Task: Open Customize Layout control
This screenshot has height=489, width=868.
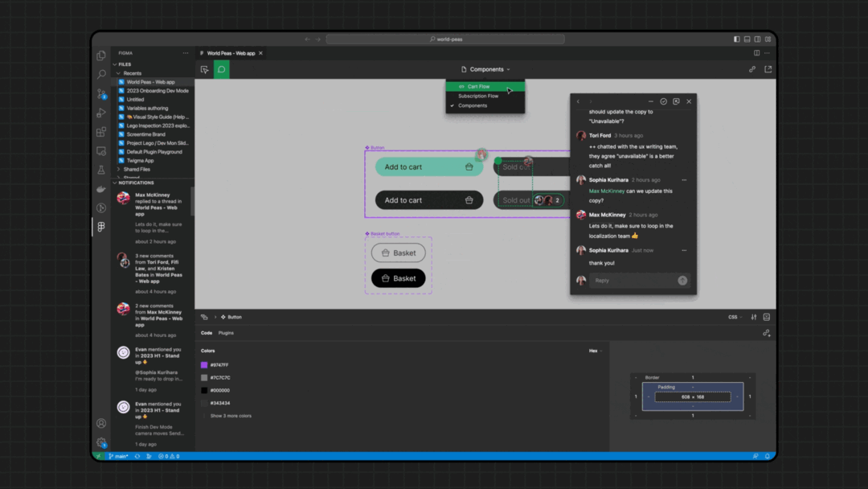Action: pyautogui.click(x=768, y=39)
